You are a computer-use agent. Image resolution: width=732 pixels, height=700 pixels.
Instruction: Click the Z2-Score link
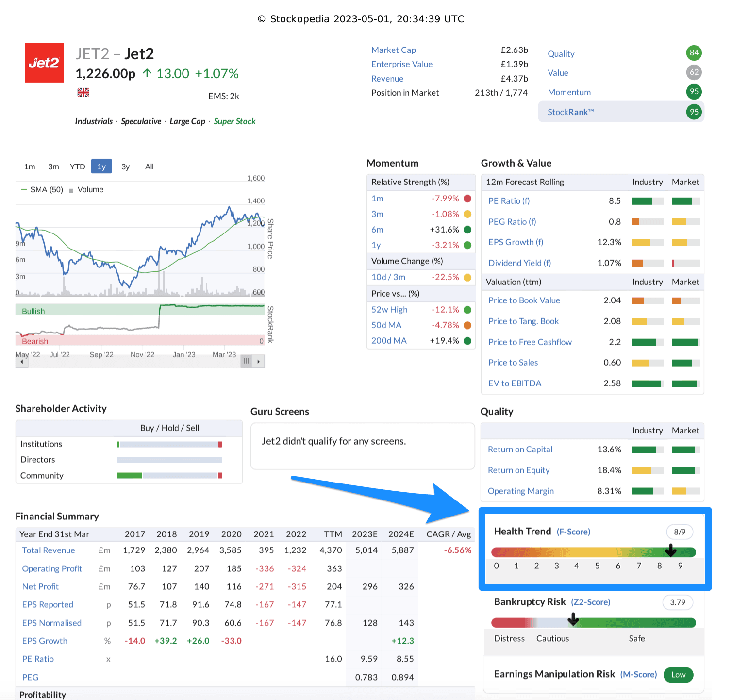coord(591,602)
